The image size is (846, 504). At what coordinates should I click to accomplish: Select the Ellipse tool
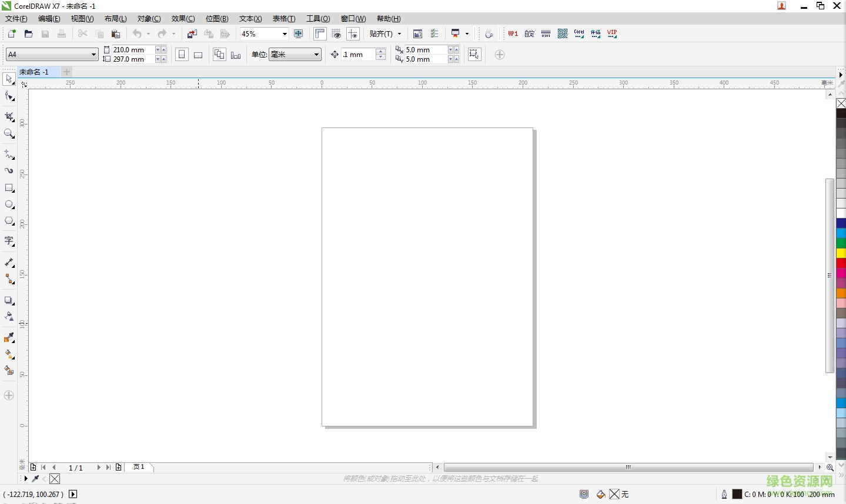[9, 203]
